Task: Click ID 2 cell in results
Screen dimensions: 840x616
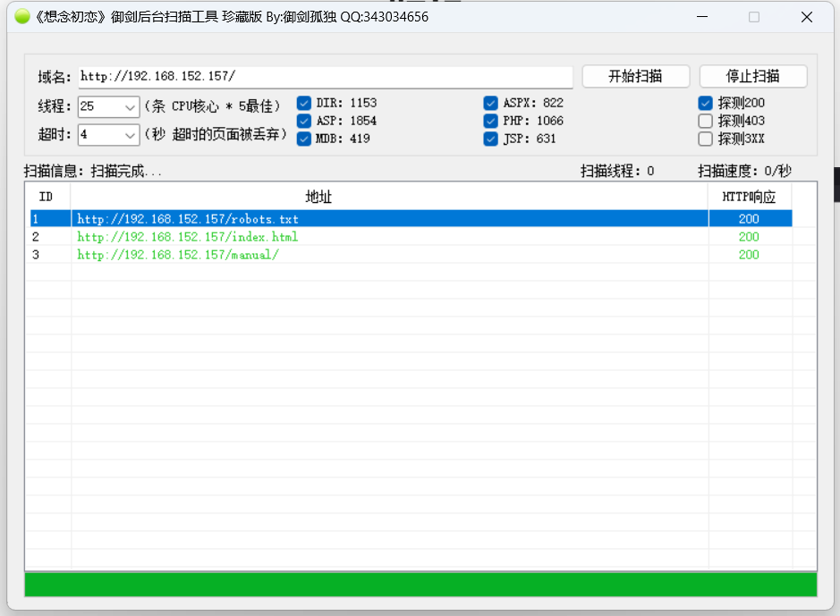Action: 36,237
